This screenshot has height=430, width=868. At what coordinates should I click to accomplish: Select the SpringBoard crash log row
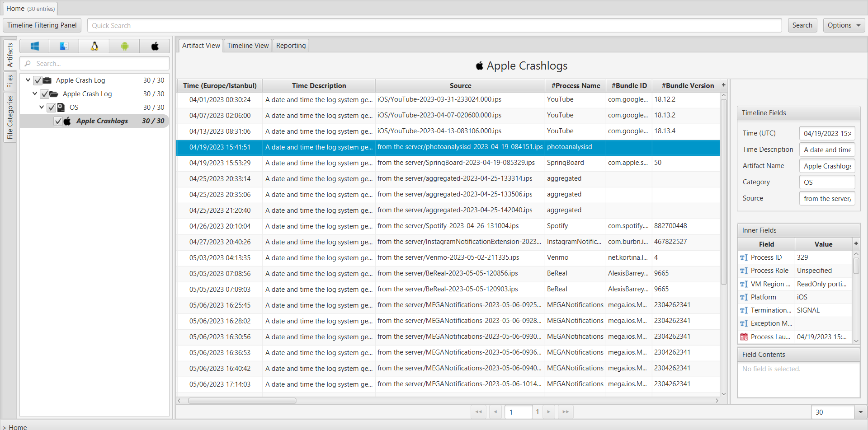click(x=448, y=163)
